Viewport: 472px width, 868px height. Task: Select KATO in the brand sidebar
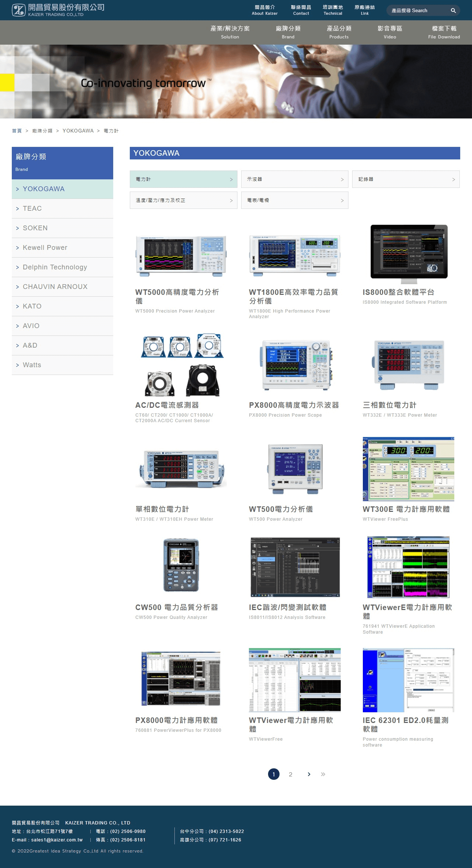click(62, 306)
